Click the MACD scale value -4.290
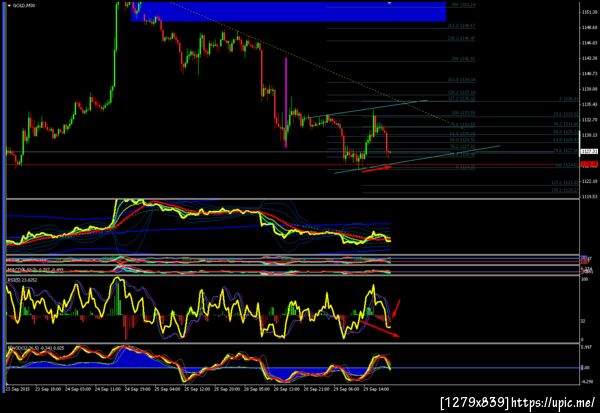The height and width of the screenshot is (413, 600). [x=587, y=382]
